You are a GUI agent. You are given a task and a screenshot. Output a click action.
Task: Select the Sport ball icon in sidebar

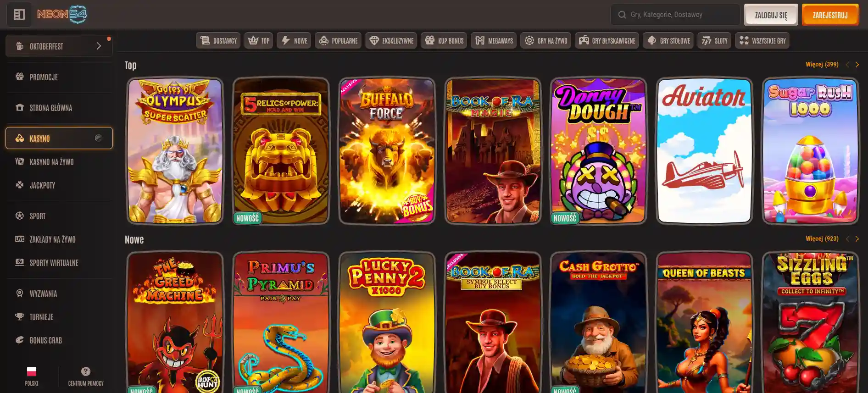pos(20,216)
